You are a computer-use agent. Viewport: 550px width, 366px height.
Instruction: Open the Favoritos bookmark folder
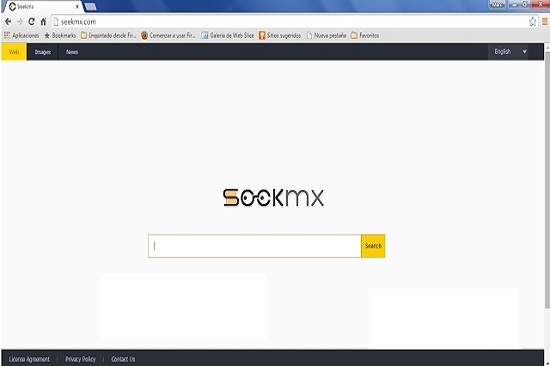tap(365, 35)
